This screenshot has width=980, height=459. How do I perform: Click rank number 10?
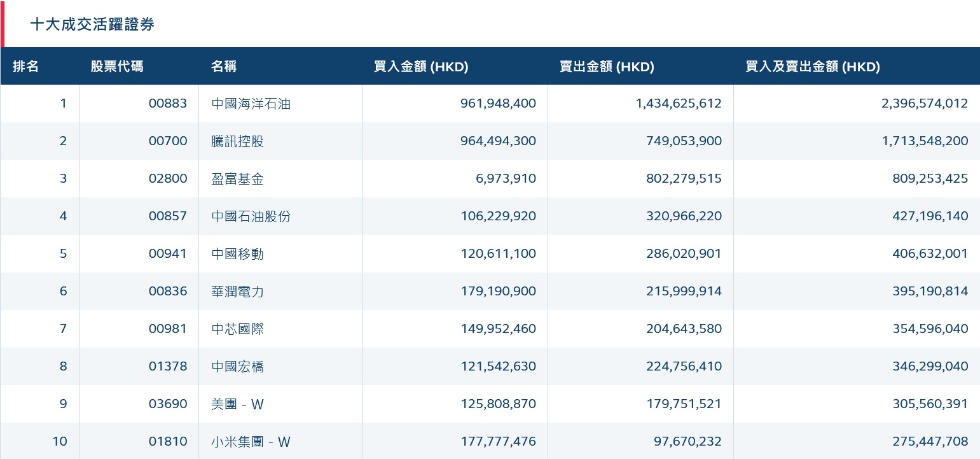tap(60, 441)
